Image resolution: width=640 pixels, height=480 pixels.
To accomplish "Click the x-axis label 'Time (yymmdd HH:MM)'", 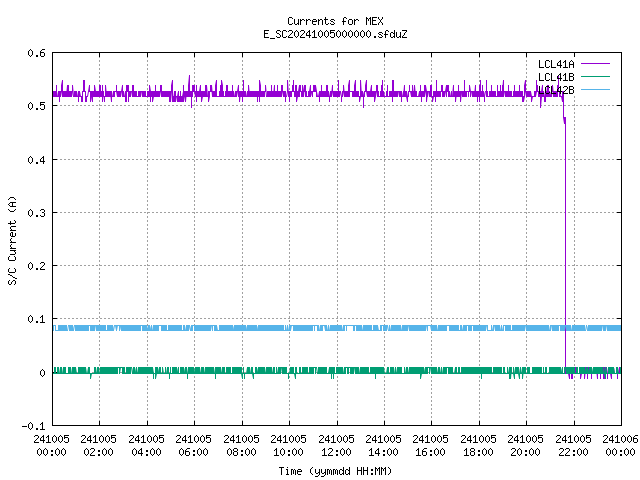I will 335,471.
